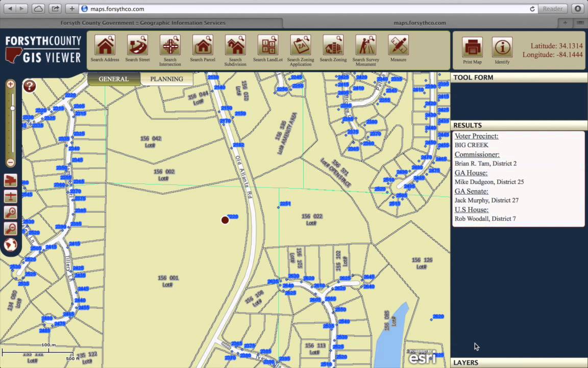Click the Reader button

[x=553, y=9]
